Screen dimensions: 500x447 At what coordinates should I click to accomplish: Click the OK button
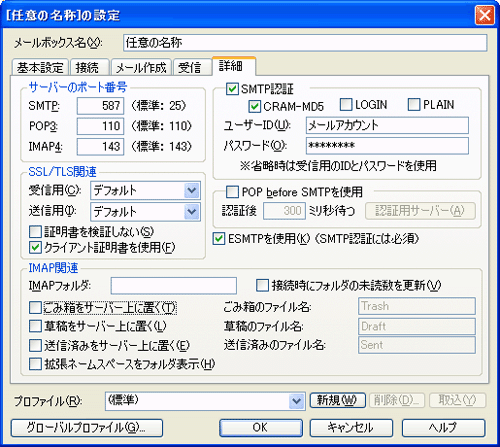(x=261, y=428)
